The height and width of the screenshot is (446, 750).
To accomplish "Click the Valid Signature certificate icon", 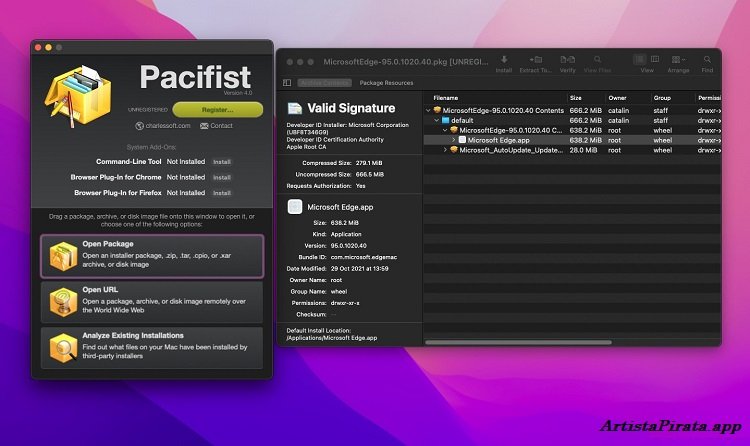I will [x=295, y=109].
